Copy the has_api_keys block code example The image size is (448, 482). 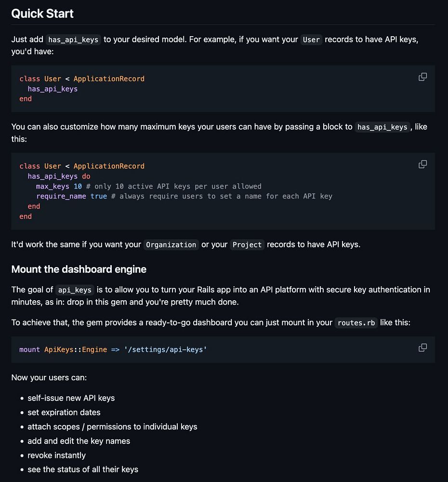coord(422,164)
